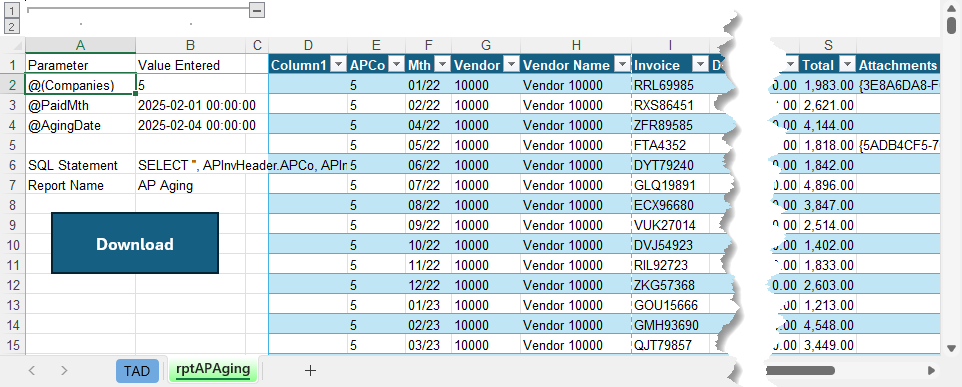Click the horizontal scrollbar right arrow
The height and width of the screenshot is (387, 962).
pos(931,370)
